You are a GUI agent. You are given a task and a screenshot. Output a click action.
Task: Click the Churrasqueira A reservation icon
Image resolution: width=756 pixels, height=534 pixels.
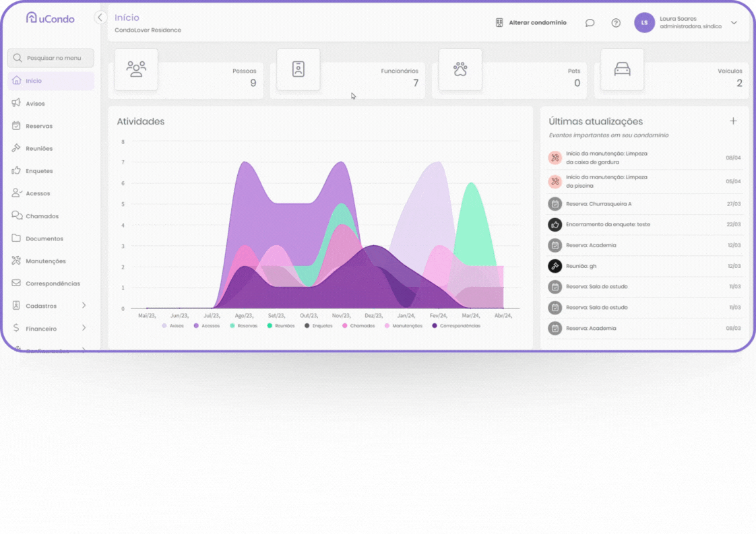555,204
